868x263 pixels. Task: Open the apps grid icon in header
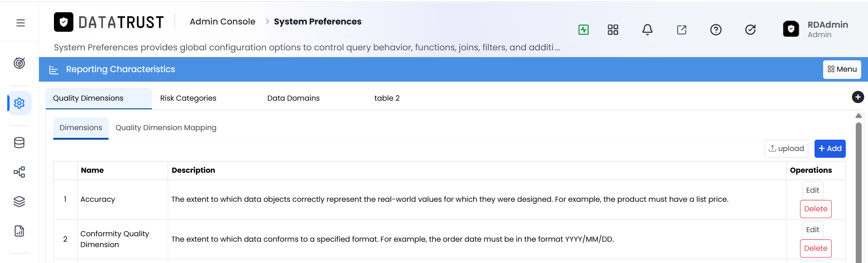[x=613, y=30]
